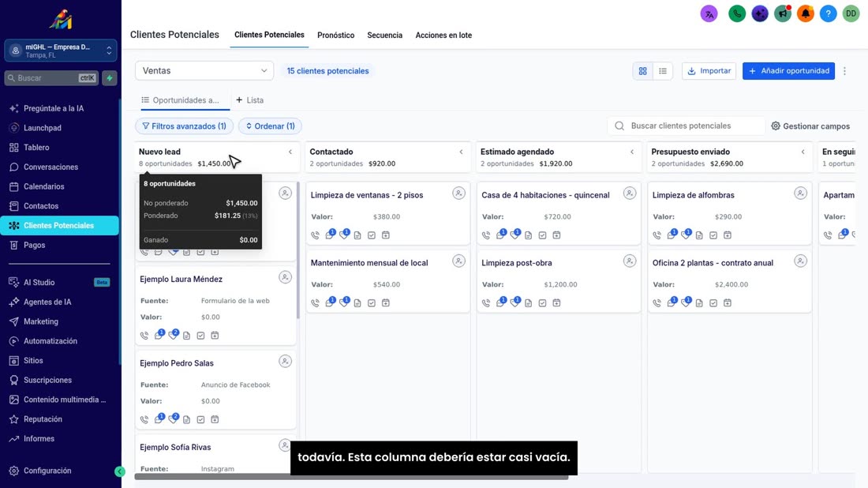Click the Añadir oportunidad button

[789, 71]
